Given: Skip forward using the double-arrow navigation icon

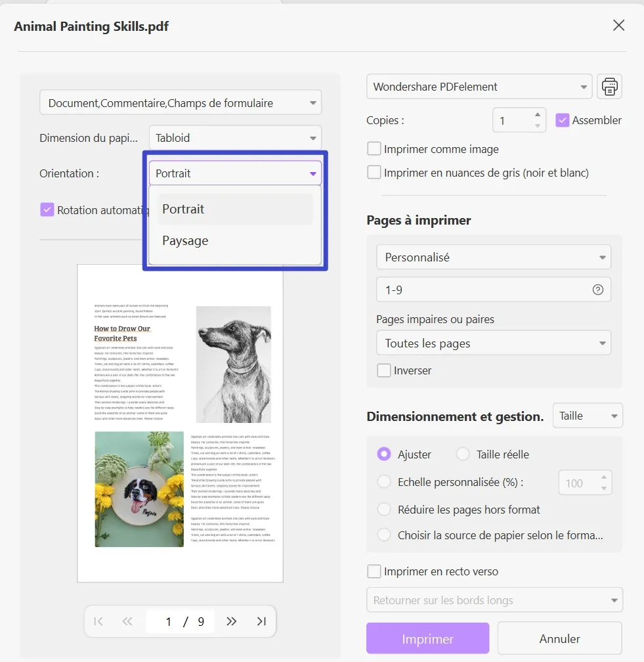Looking at the screenshot, I should pyautogui.click(x=231, y=621).
